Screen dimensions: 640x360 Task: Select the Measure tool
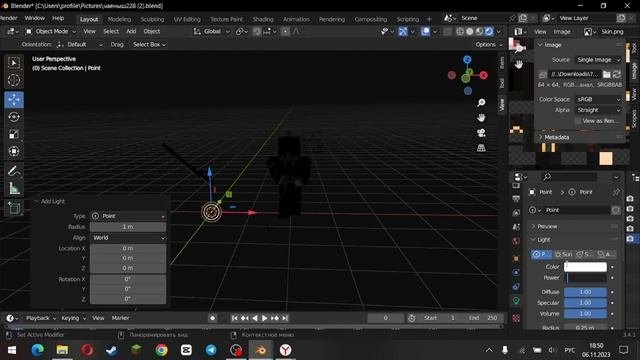point(14,188)
